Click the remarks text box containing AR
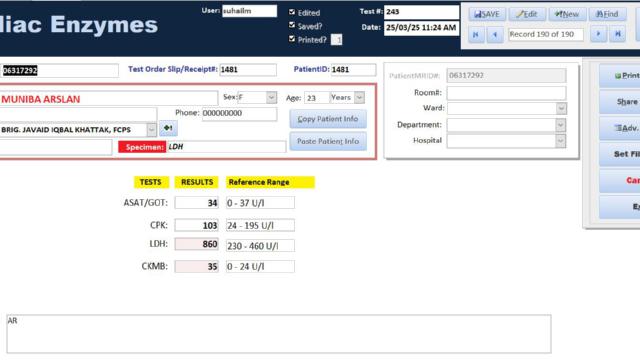The width and height of the screenshot is (640, 360). click(279, 334)
